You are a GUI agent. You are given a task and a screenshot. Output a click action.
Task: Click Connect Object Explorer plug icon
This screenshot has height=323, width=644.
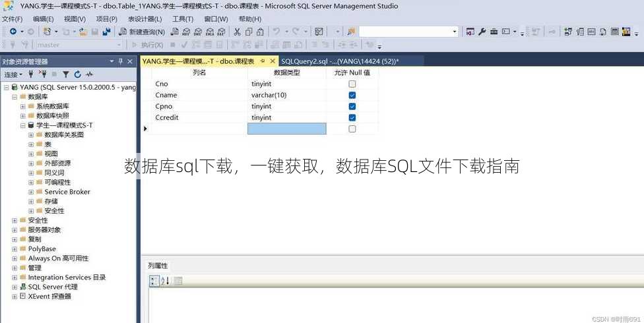coord(31,74)
